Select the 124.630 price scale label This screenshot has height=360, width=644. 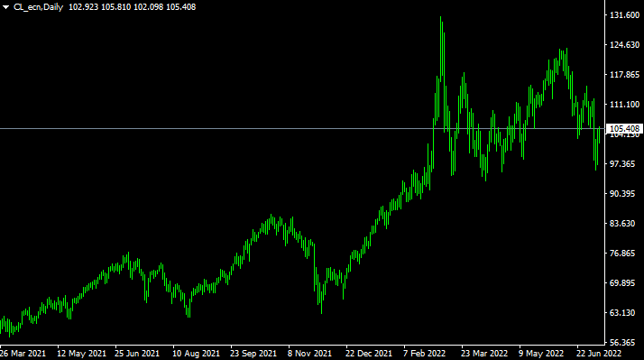625,45
